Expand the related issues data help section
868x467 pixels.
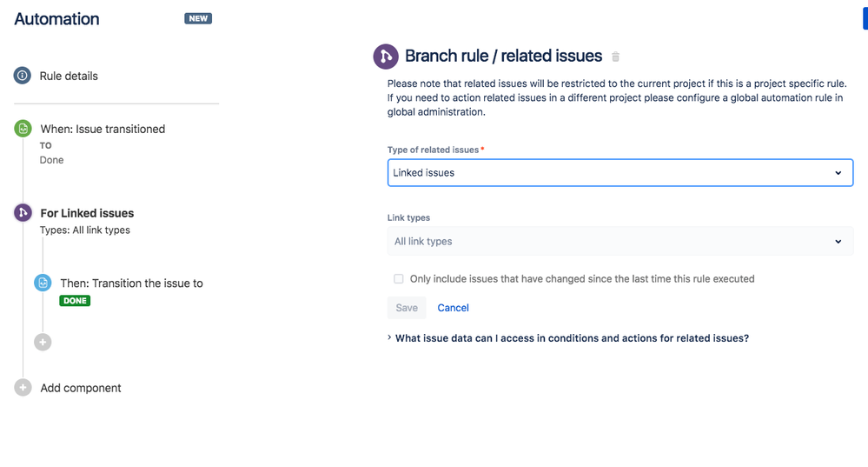(x=571, y=338)
